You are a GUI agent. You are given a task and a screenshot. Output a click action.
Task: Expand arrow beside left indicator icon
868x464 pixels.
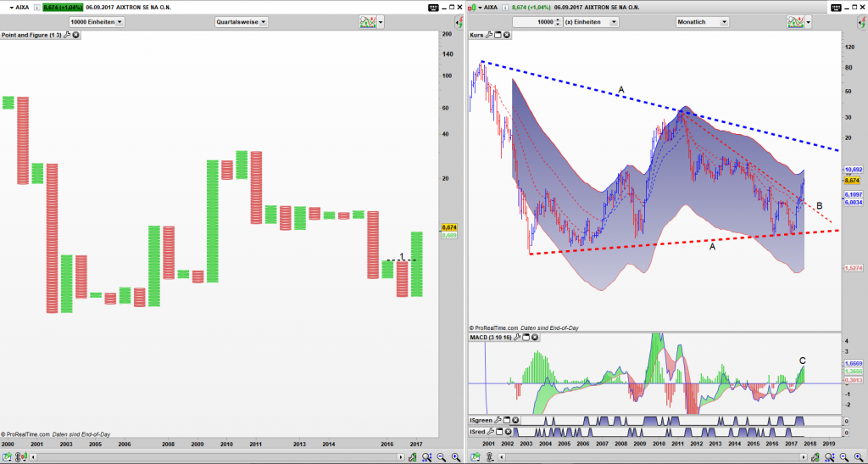[381, 22]
